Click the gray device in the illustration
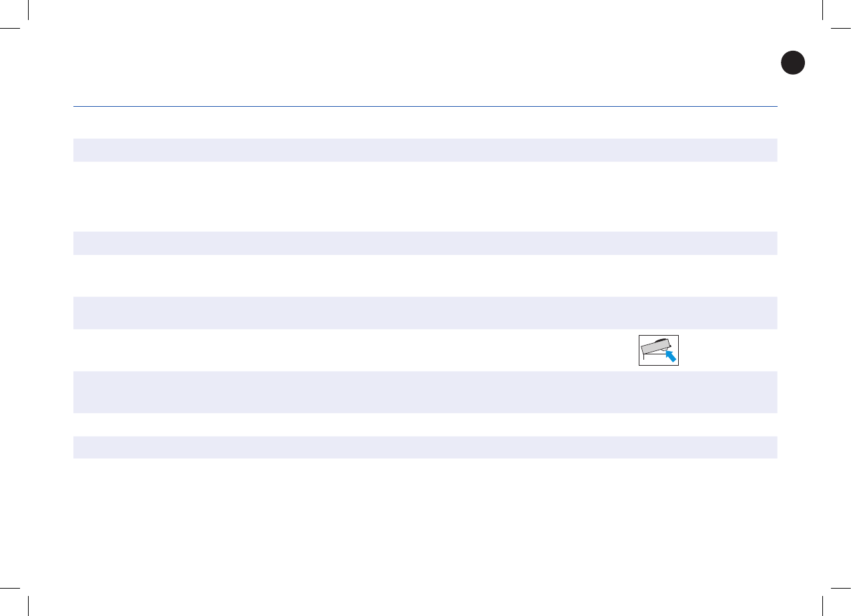The height and width of the screenshot is (616, 851). (654, 348)
